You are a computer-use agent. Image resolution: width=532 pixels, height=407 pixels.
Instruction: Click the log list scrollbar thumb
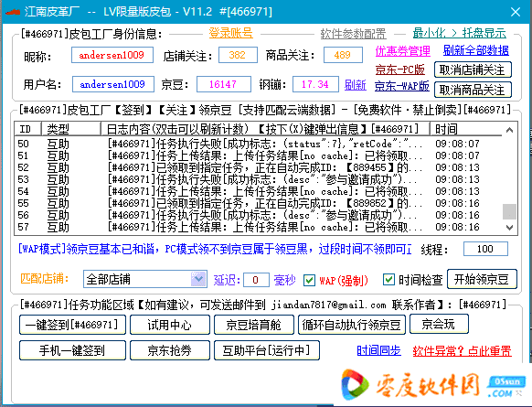[509, 211]
